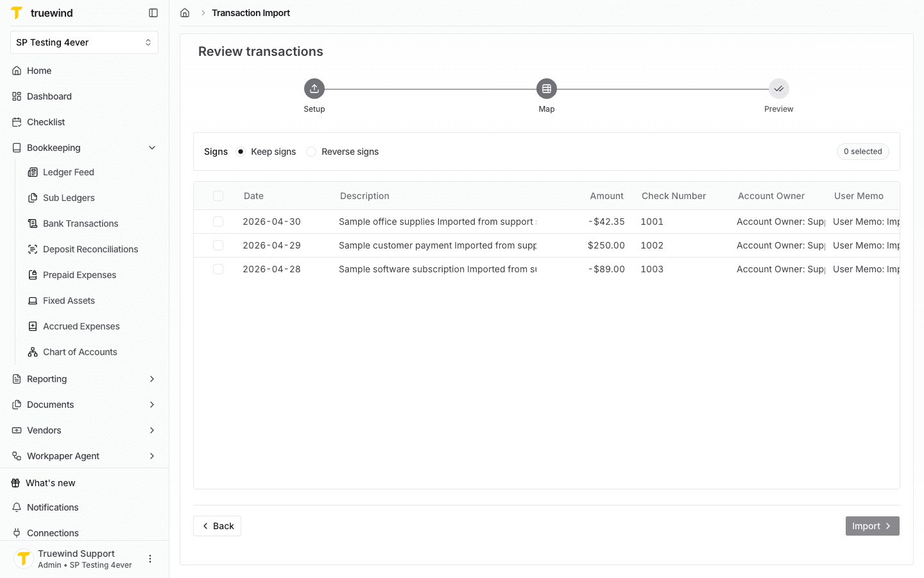
Task: Click the User Memo column header
Action: (859, 196)
